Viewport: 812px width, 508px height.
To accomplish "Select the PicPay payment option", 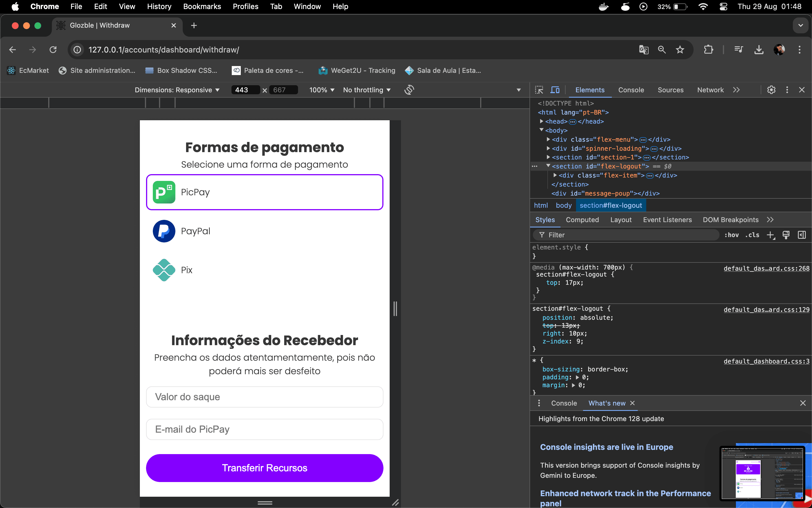I will [x=264, y=192].
